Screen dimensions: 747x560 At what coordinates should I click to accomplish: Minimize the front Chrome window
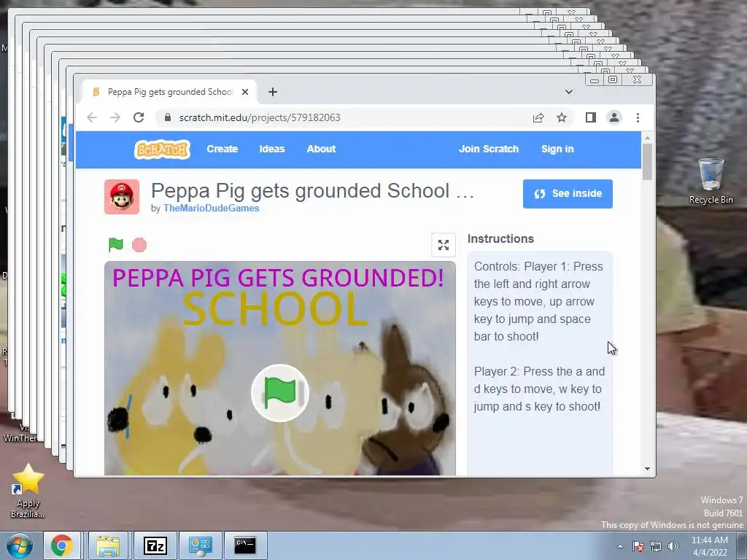coord(595,79)
